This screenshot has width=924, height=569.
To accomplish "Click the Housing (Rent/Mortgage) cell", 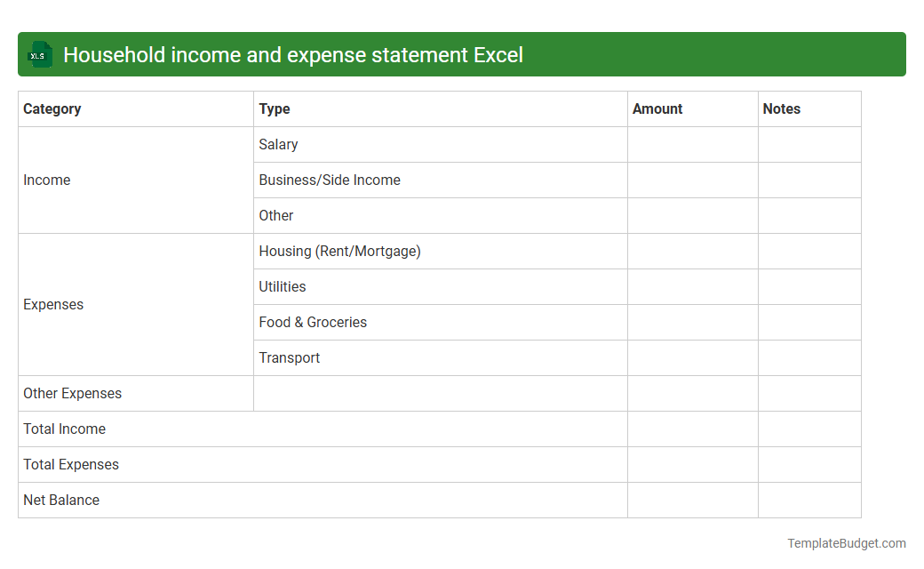I will (x=340, y=251).
